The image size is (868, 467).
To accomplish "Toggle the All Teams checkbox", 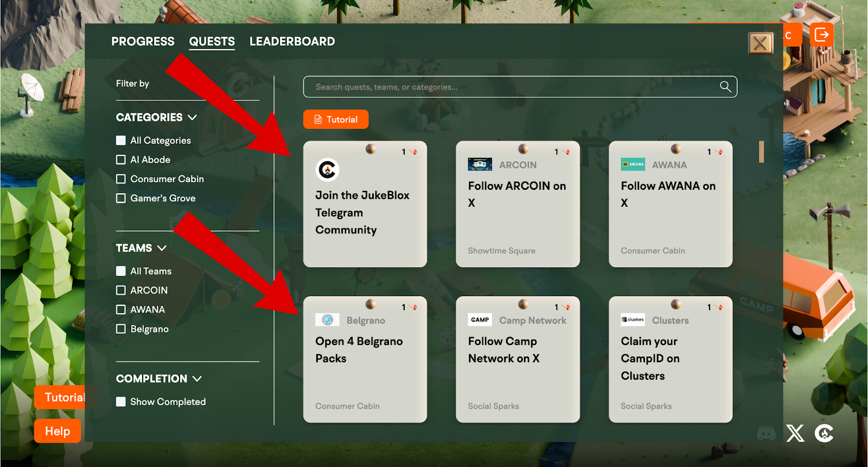I will 121,271.
